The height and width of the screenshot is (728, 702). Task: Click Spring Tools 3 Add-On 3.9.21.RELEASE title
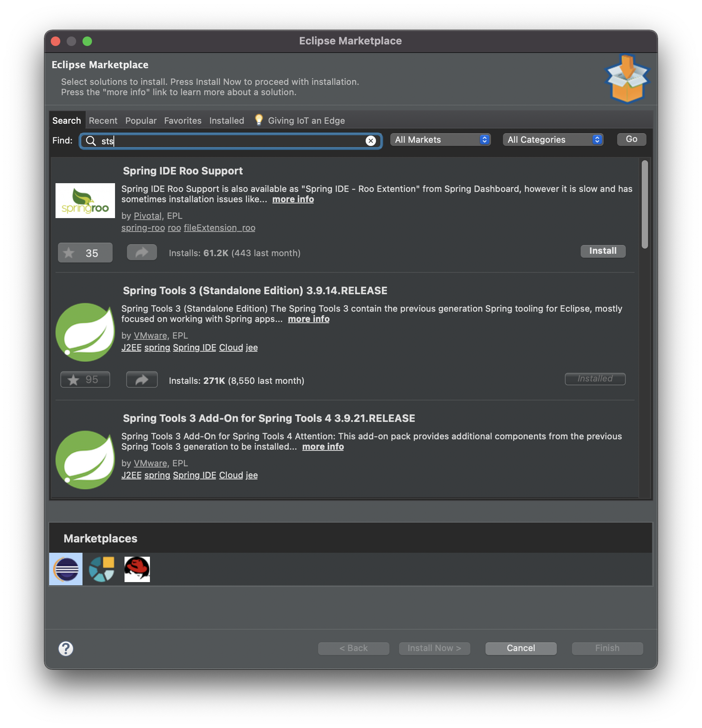tap(269, 418)
